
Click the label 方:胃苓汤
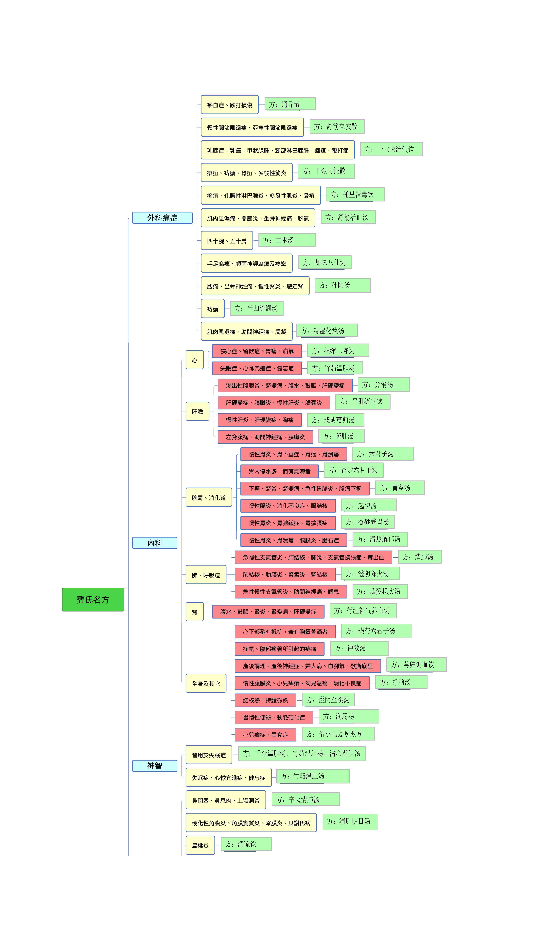pyautogui.click(x=400, y=488)
